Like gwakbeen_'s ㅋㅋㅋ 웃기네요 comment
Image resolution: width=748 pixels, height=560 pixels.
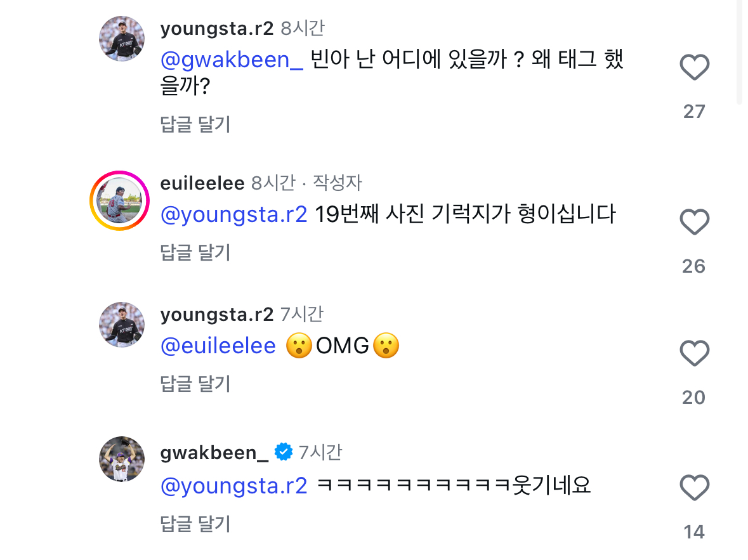pyautogui.click(x=694, y=488)
